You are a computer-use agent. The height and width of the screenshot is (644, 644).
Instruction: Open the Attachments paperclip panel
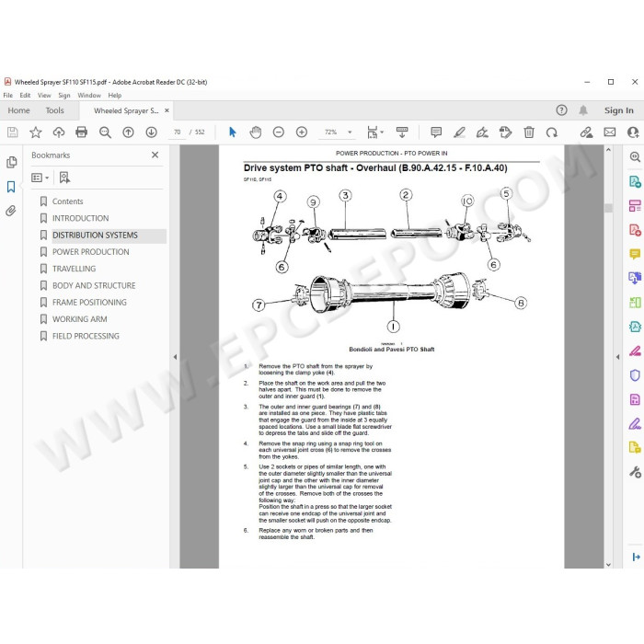[x=11, y=211]
